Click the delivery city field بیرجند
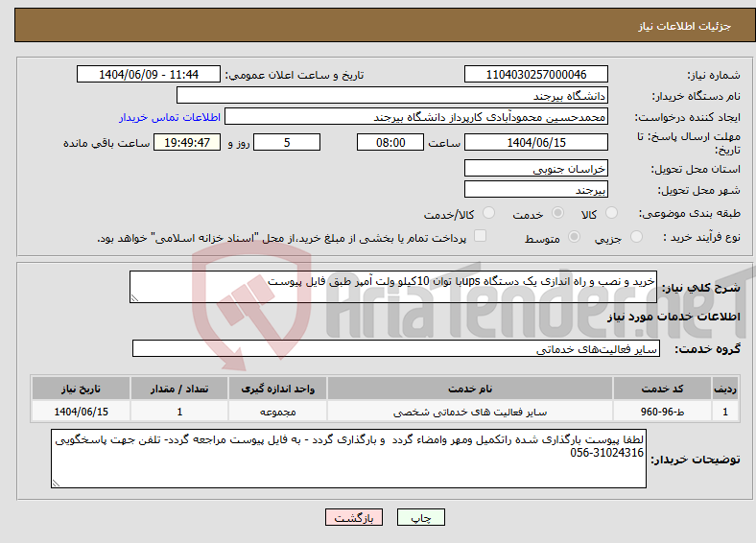756x543 pixels. pos(535,189)
